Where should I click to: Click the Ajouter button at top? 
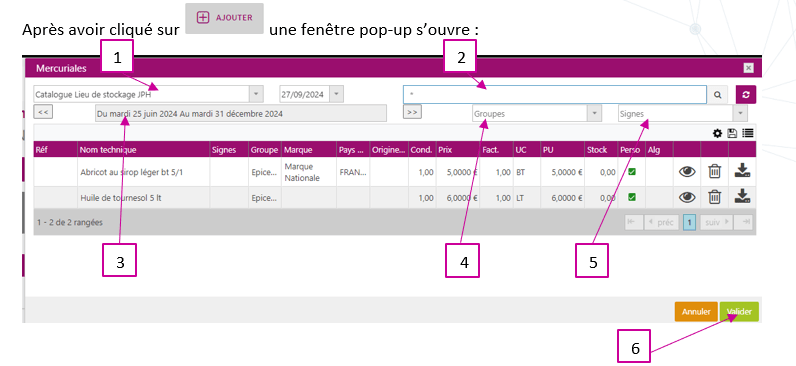(224, 18)
